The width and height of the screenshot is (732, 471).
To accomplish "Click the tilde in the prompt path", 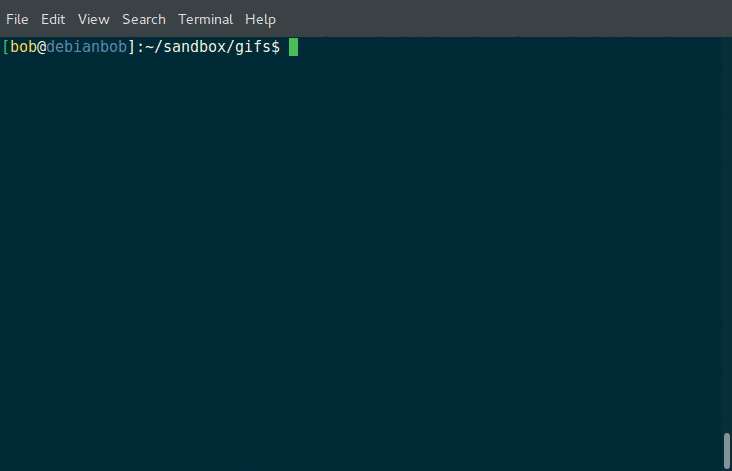I will pyautogui.click(x=149, y=47).
